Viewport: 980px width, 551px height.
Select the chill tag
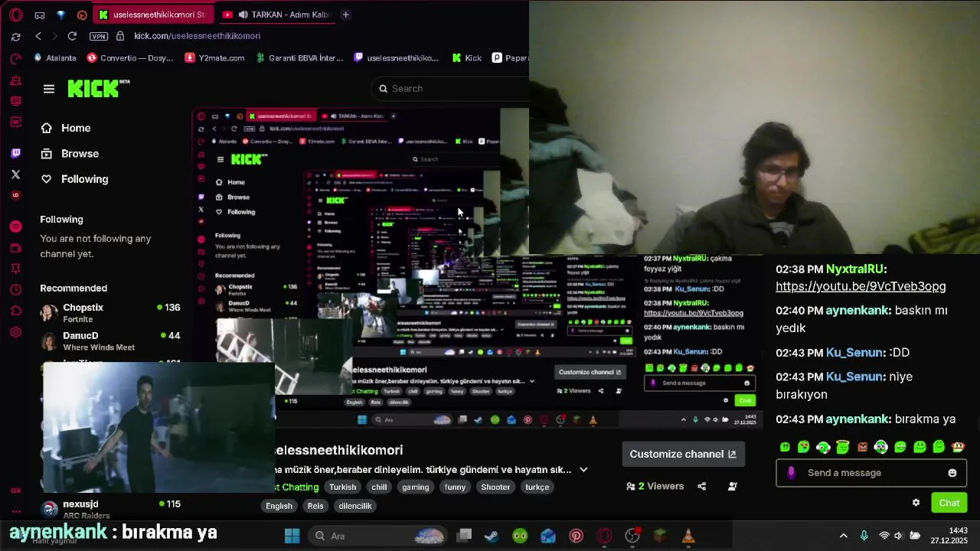pos(379,487)
